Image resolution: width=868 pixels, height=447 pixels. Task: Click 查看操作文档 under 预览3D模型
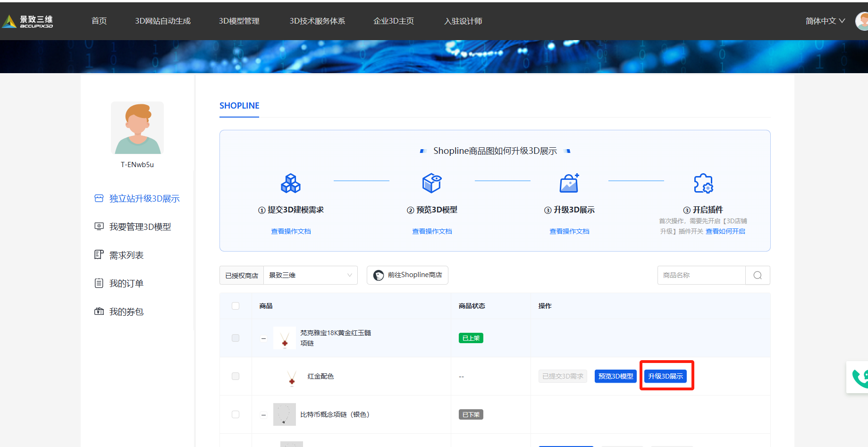click(x=432, y=231)
